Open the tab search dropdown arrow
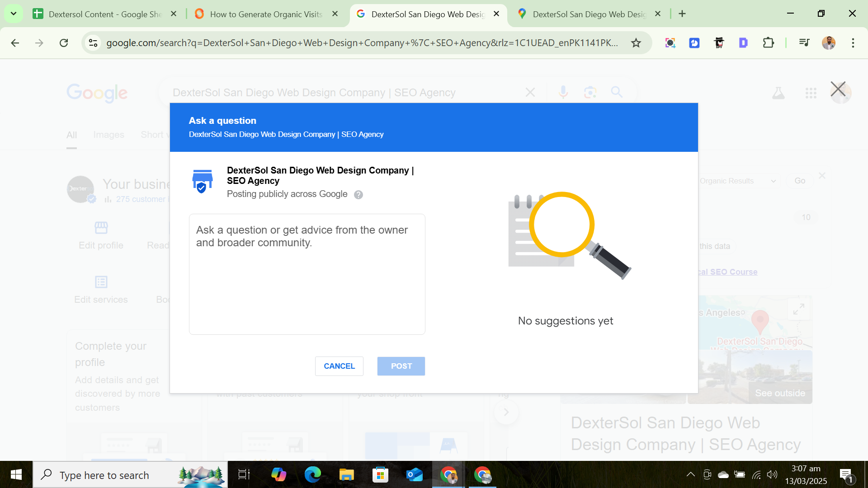Viewport: 868px width, 488px height. tap(14, 14)
